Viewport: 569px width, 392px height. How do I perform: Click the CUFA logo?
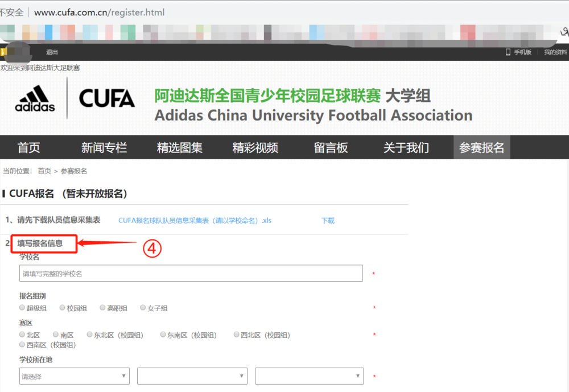pyautogui.click(x=107, y=98)
